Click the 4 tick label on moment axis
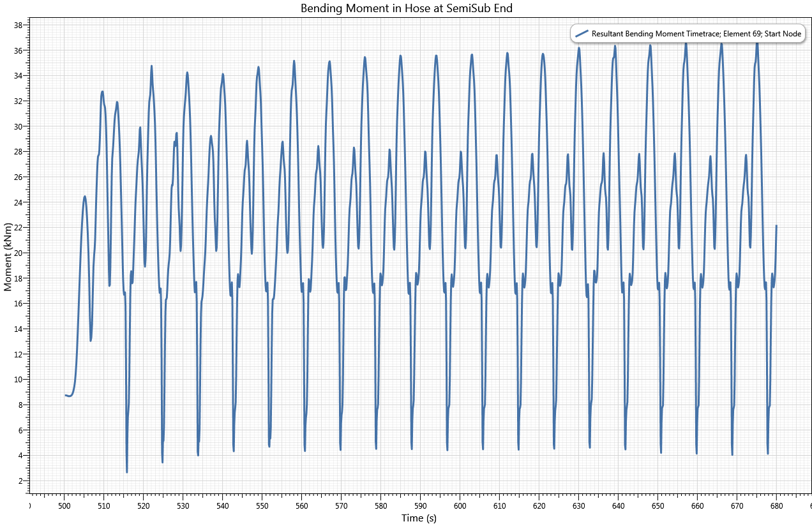812x524 pixels. pos(21,455)
